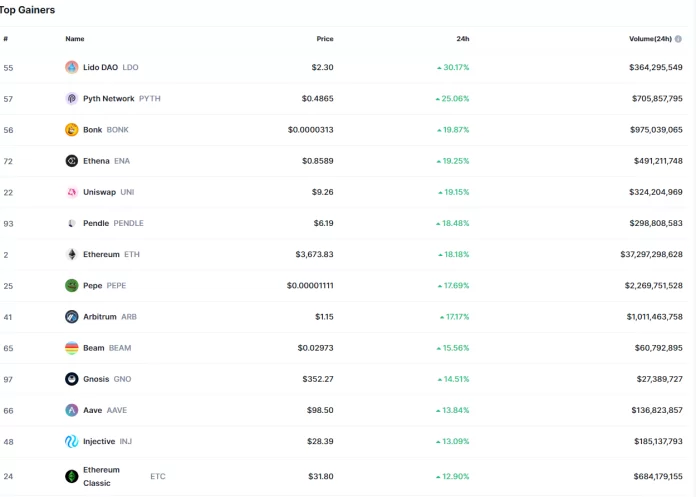Click the Uniswap unicorn icon

72,192
